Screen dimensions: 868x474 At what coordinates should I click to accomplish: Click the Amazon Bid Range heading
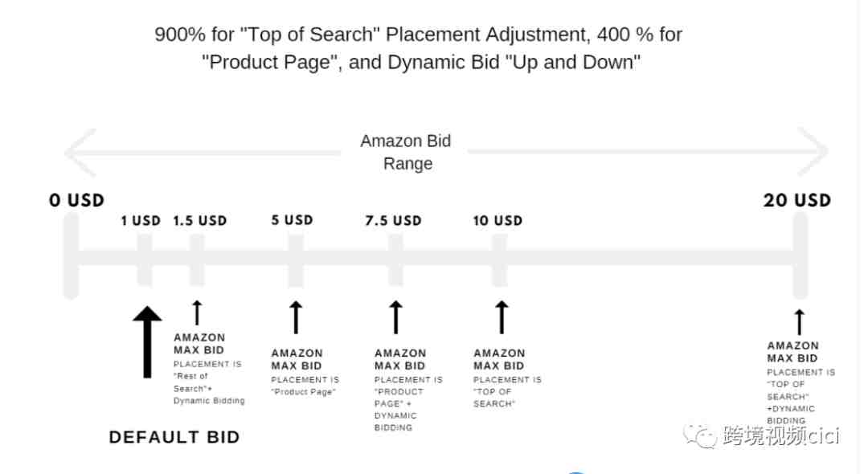point(407,152)
